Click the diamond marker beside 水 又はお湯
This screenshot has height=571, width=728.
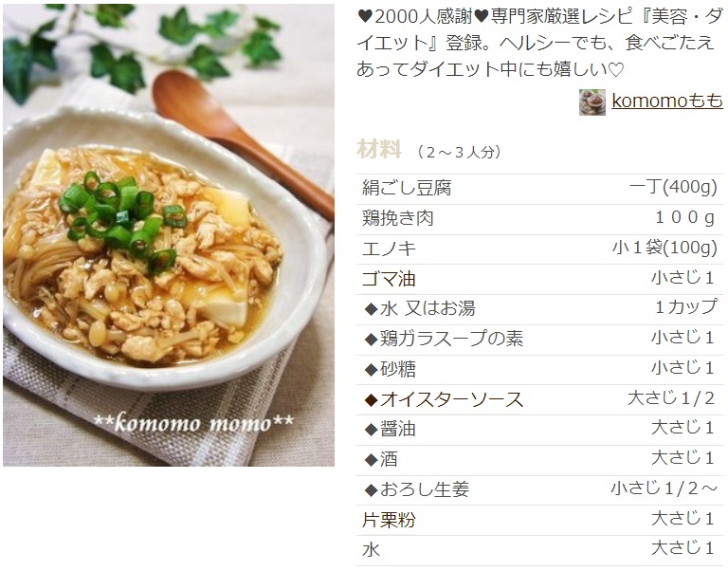tap(371, 309)
